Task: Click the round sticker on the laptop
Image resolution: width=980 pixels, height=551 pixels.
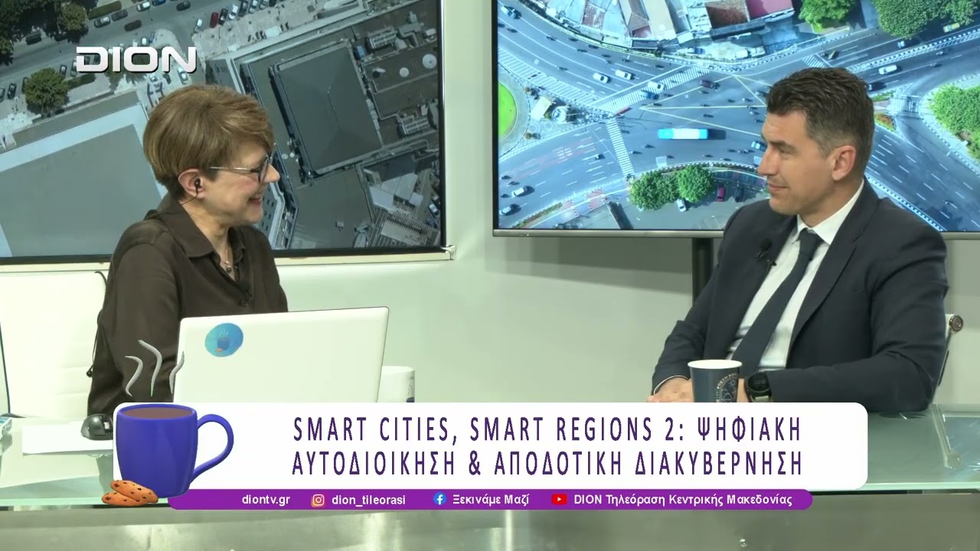Action: (224, 340)
